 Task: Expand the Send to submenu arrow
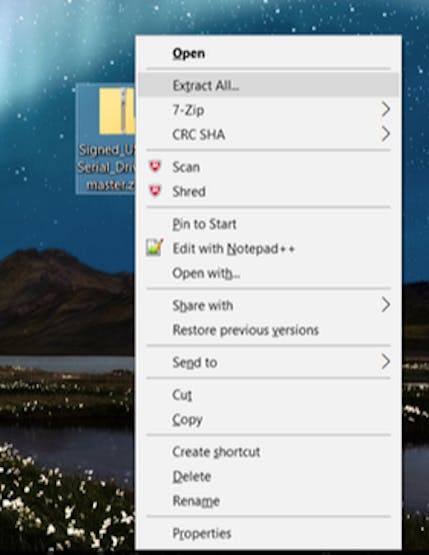386,362
